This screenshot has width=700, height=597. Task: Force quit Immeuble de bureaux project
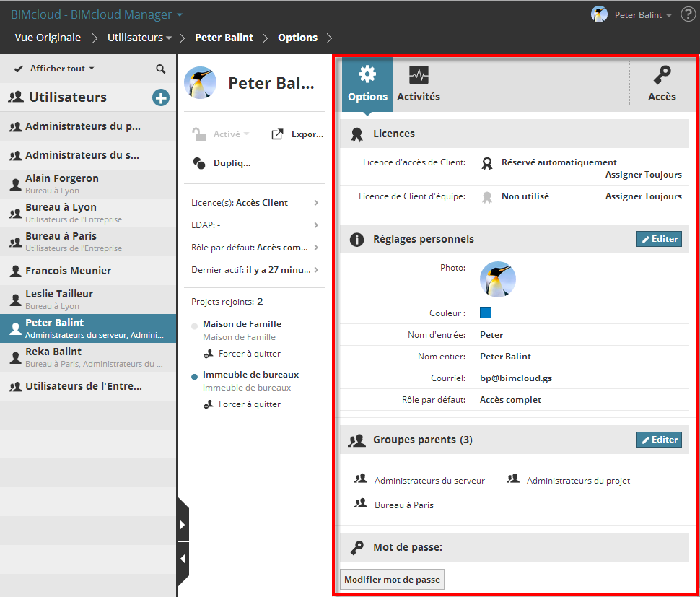pyautogui.click(x=242, y=404)
